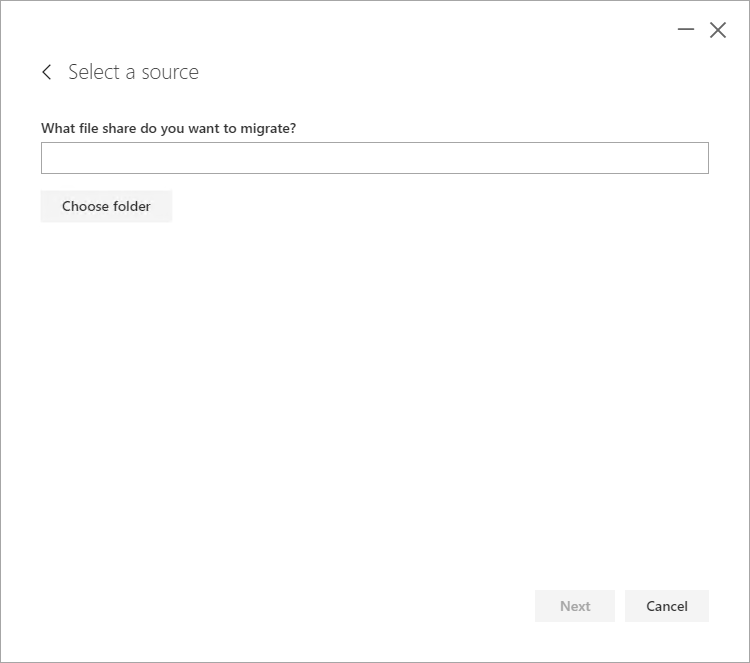750x663 pixels.
Task: Click the Next button
Action: tap(574, 606)
